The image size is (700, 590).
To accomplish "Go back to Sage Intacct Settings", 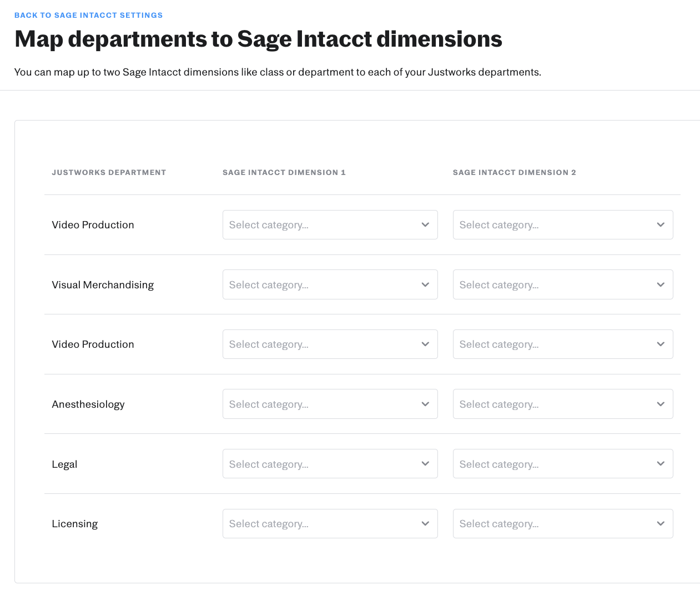I will point(88,15).
